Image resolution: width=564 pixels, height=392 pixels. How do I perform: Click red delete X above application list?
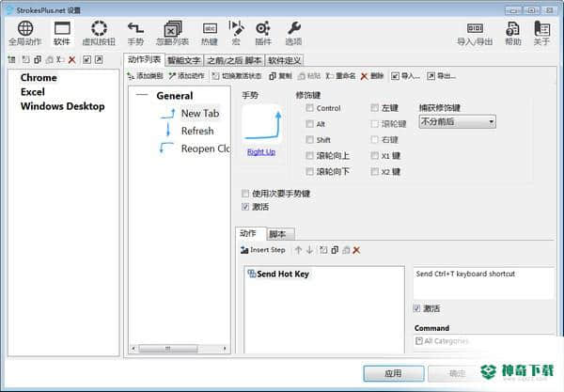click(72, 60)
